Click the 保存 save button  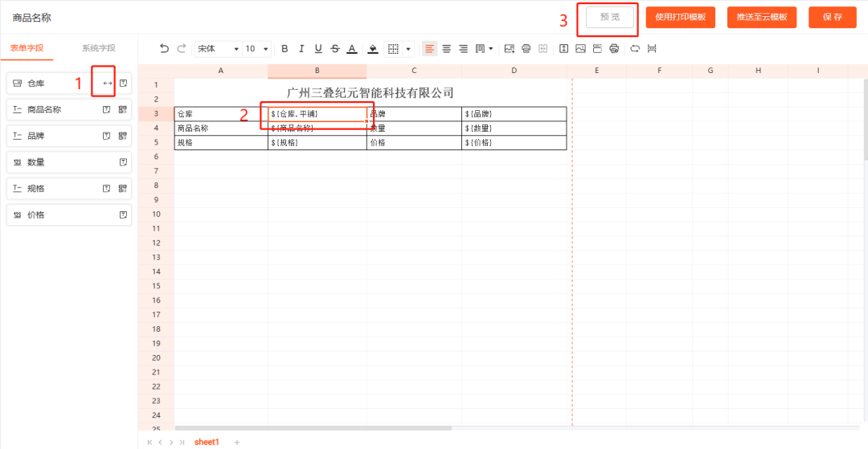pyautogui.click(x=833, y=17)
